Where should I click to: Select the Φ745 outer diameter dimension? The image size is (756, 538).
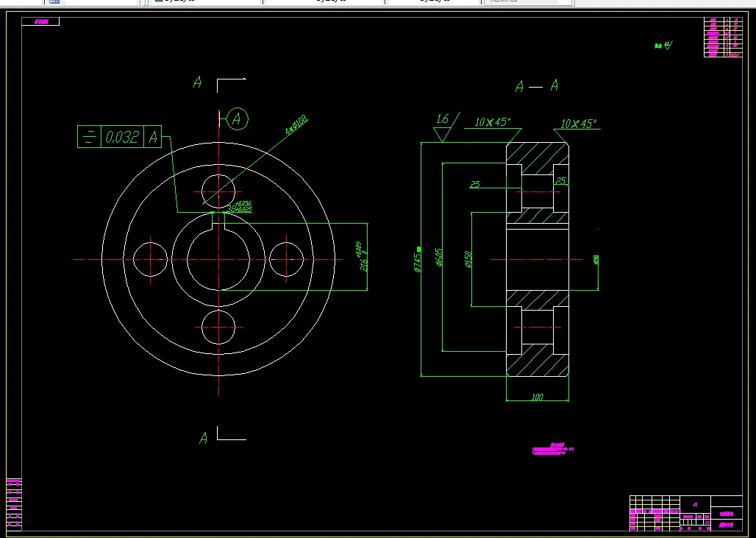point(418,261)
